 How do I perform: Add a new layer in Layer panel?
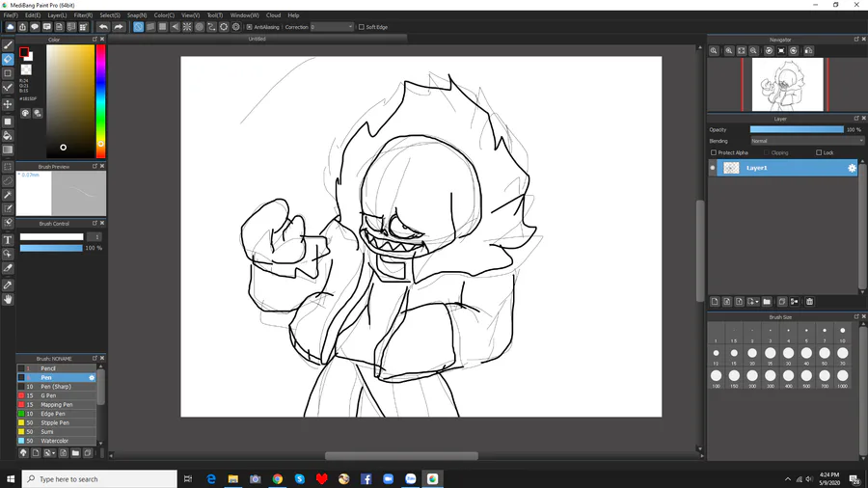pos(715,302)
